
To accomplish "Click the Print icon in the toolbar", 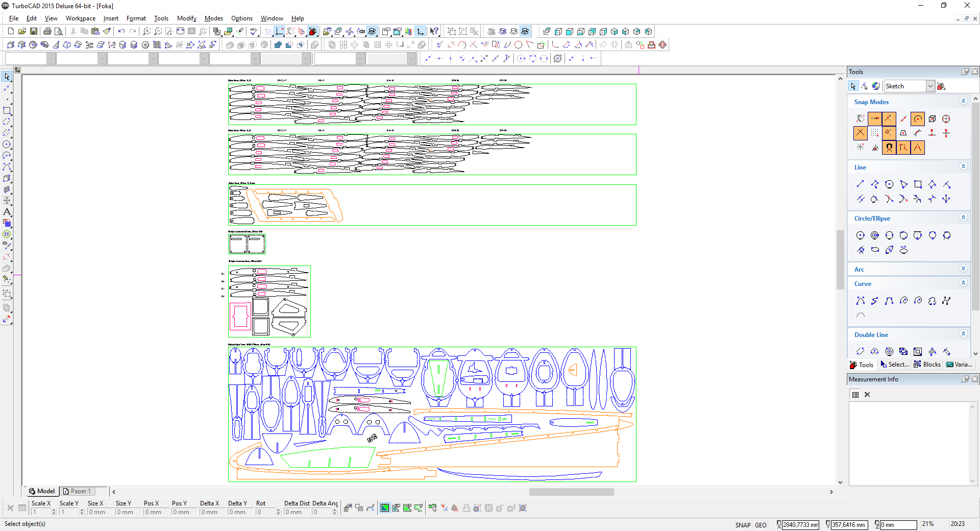I will click(47, 31).
